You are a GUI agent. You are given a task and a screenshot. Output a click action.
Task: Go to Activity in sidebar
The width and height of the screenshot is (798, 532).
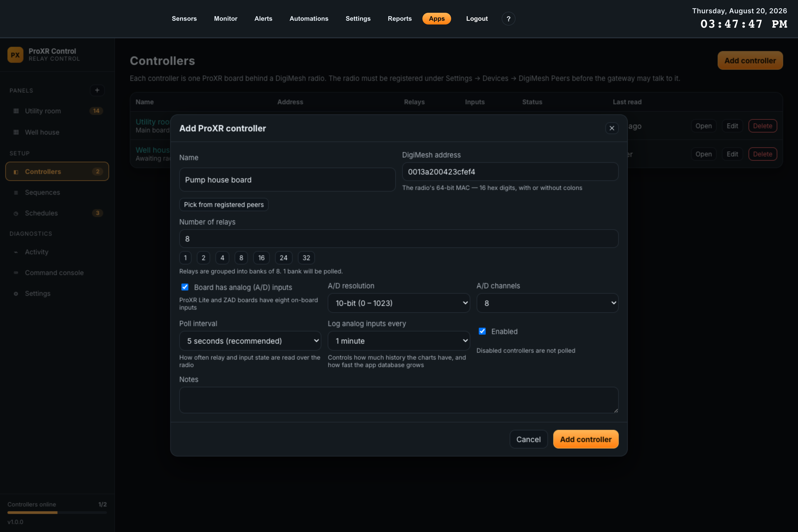57,252
